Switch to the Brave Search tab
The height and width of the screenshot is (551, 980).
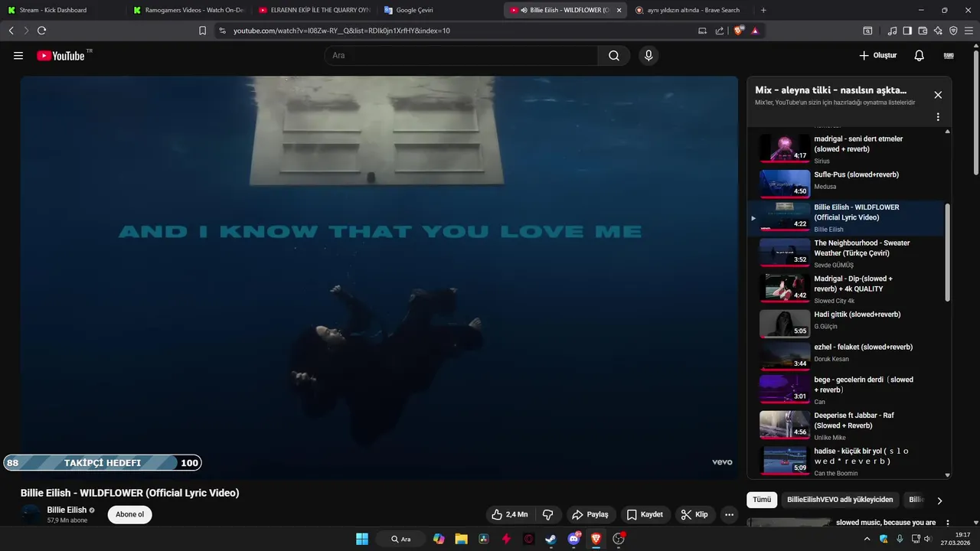(691, 10)
